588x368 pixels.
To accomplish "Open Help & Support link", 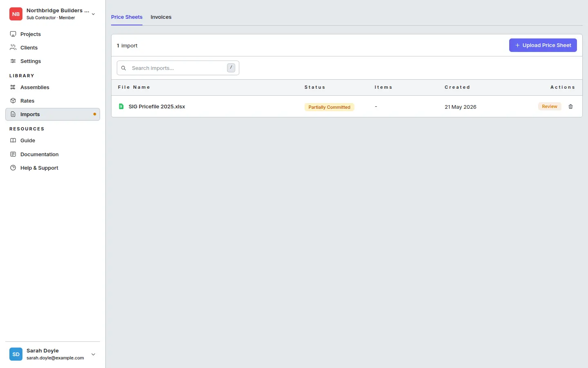I will (53, 168).
